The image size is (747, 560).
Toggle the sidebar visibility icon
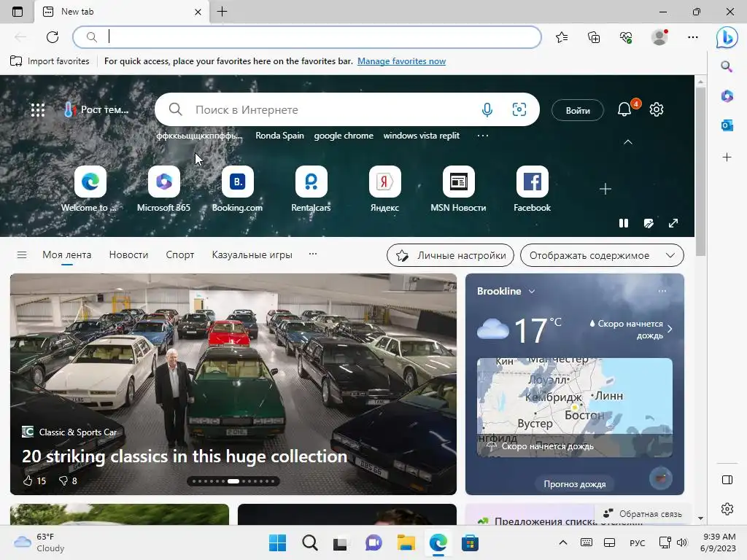click(x=727, y=480)
